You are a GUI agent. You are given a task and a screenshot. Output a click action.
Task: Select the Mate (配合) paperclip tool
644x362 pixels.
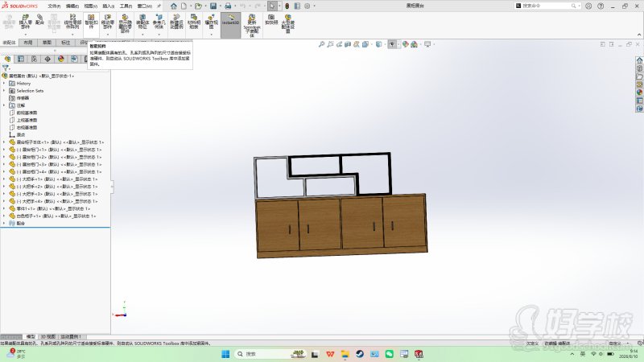(x=39, y=19)
